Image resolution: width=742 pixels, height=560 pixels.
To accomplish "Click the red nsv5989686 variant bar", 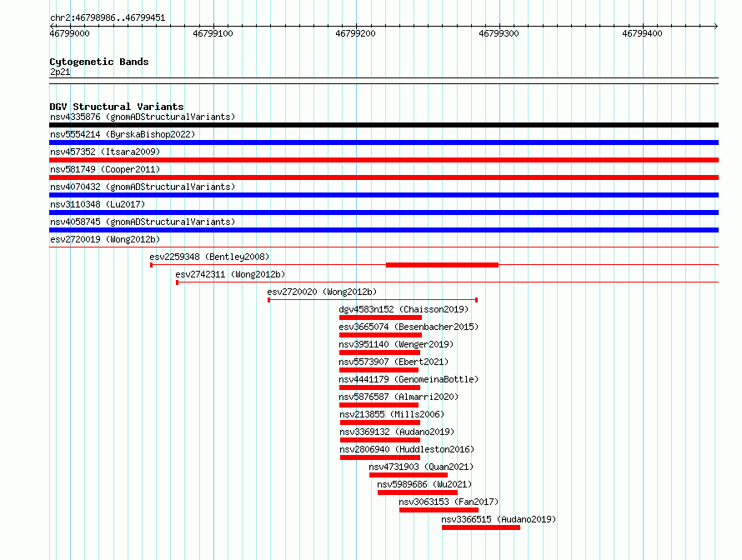I will click(x=418, y=492).
